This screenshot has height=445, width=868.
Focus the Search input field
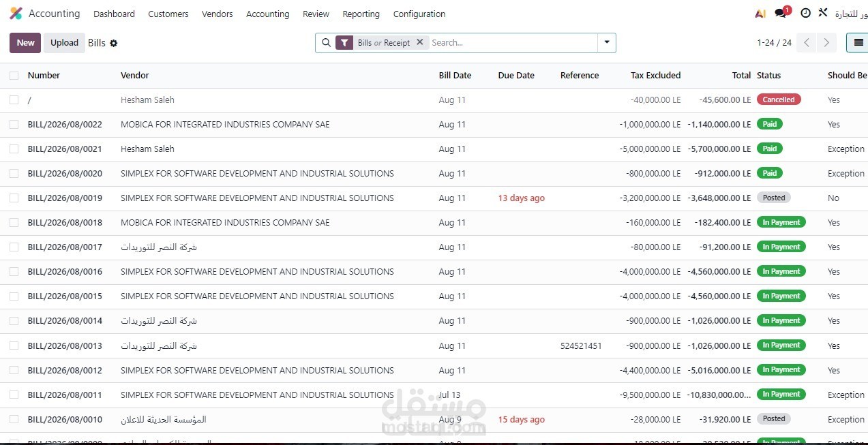pos(513,42)
